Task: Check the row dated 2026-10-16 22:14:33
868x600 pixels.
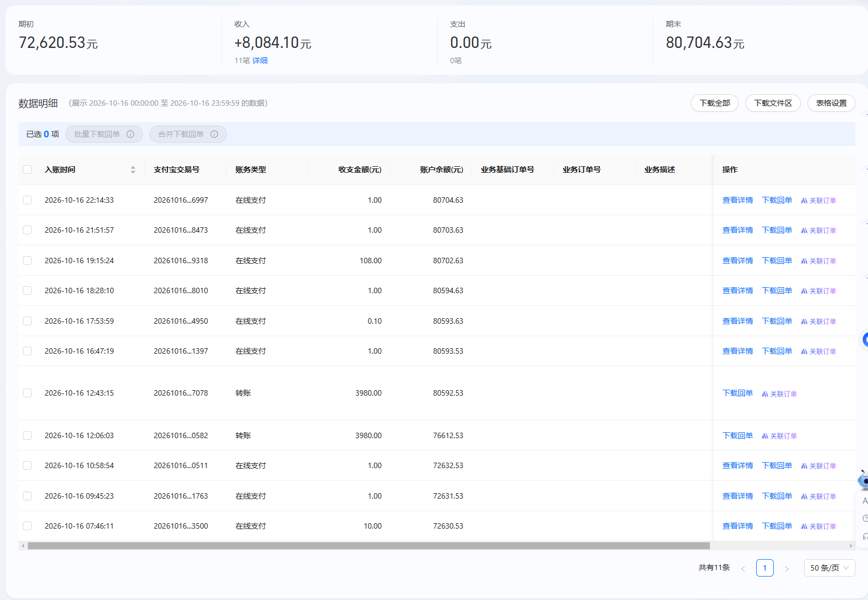Action: [27, 200]
